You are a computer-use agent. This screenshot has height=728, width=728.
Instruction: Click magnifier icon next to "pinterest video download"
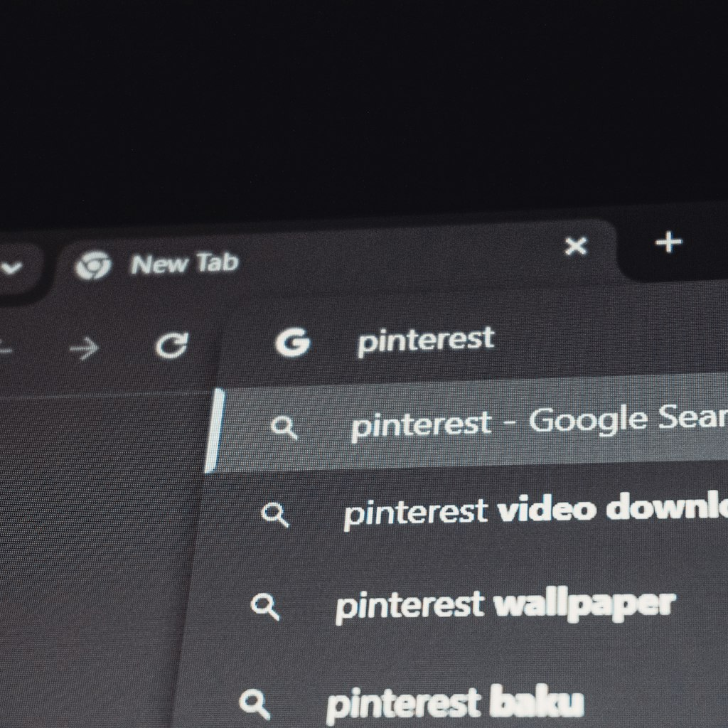(275, 515)
